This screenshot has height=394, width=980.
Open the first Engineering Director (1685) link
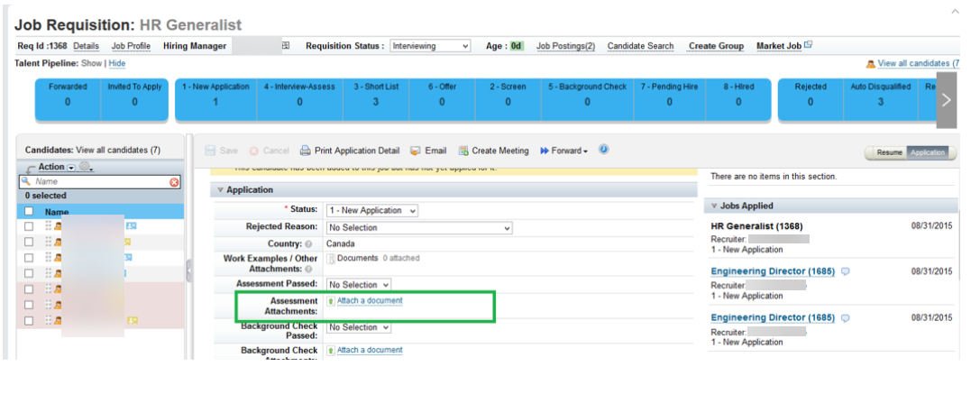(x=774, y=271)
